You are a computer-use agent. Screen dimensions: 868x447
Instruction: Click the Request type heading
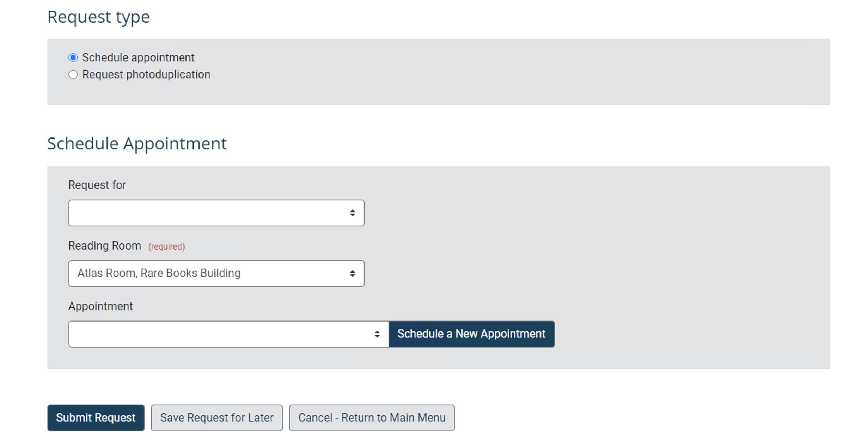coord(99,16)
